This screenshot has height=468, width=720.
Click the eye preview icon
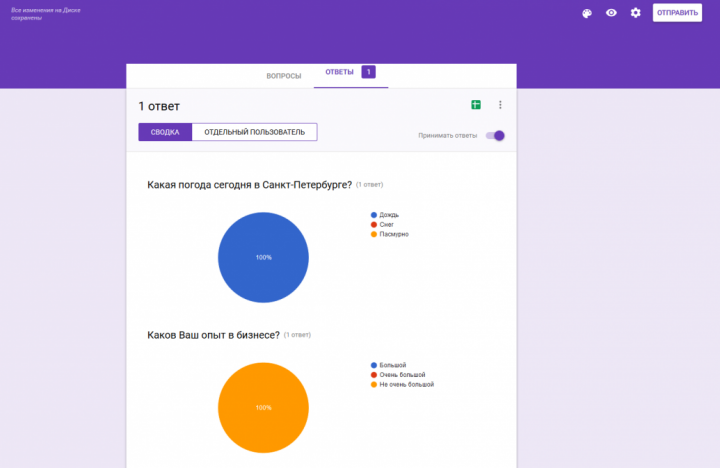click(x=611, y=13)
